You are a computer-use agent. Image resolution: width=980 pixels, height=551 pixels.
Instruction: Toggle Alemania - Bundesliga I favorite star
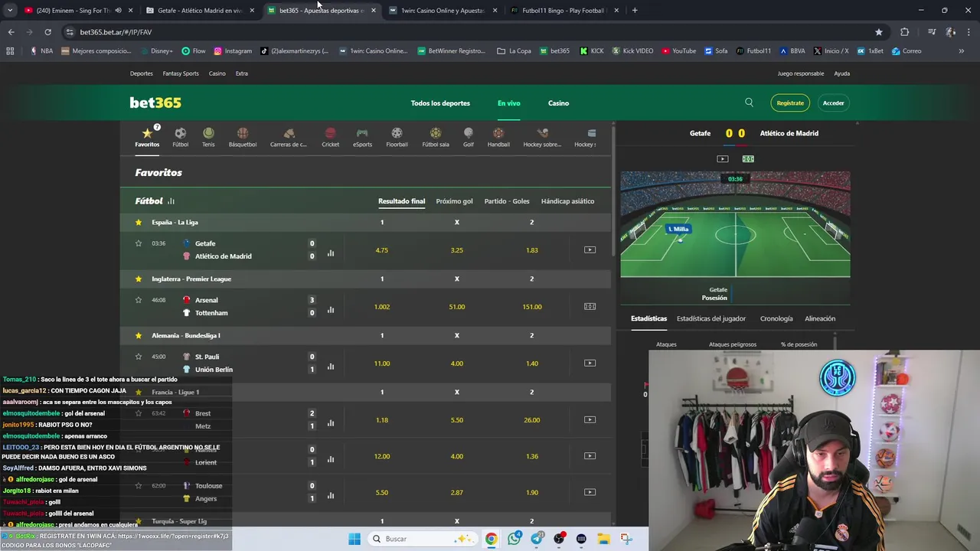pos(139,335)
